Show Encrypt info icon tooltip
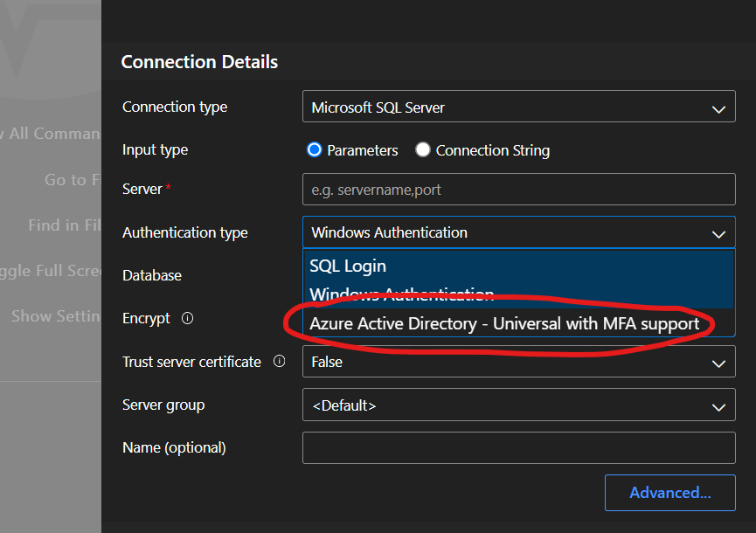 tap(188, 318)
